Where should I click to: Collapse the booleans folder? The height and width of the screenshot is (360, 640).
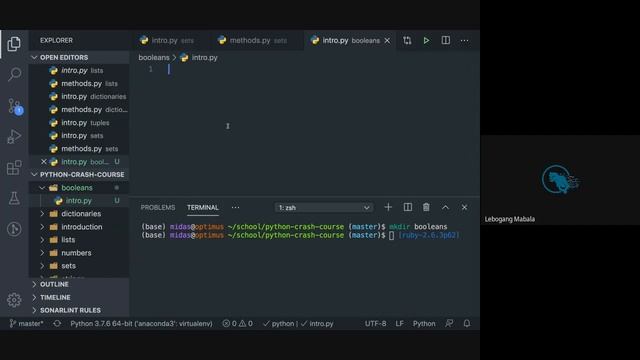[x=42, y=188]
